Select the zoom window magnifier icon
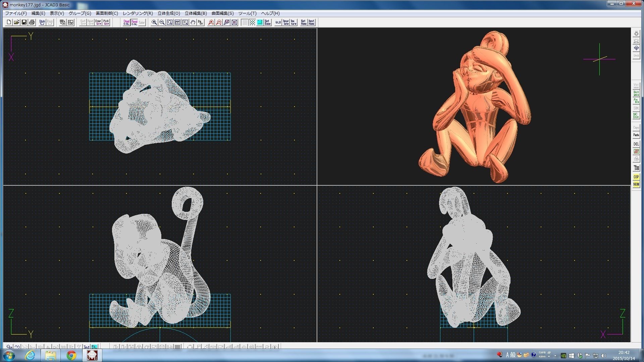 tap(170, 22)
